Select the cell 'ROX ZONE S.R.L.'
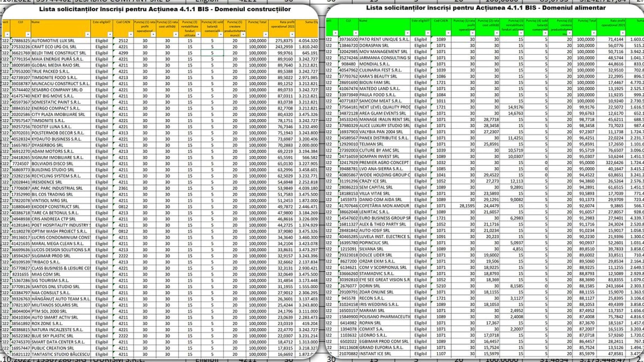The height and width of the screenshot is (362, 644). (x=61, y=323)
